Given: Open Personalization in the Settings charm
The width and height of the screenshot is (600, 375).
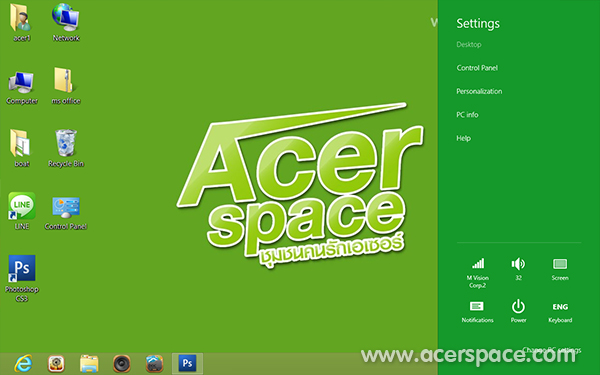Looking at the screenshot, I should 479,91.
